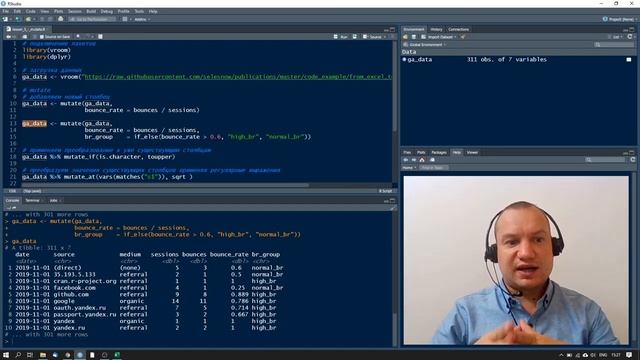The height and width of the screenshot is (360, 640).
Task: Open the Addins dropdown
Action: 142,19
